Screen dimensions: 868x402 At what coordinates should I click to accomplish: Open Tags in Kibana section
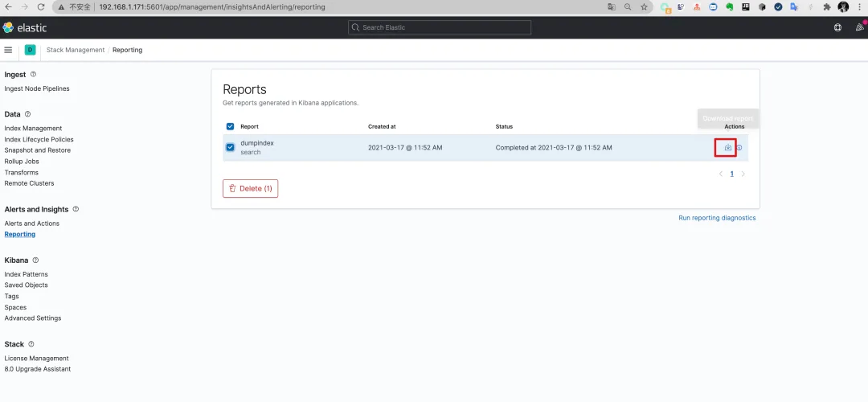(11, 296)
